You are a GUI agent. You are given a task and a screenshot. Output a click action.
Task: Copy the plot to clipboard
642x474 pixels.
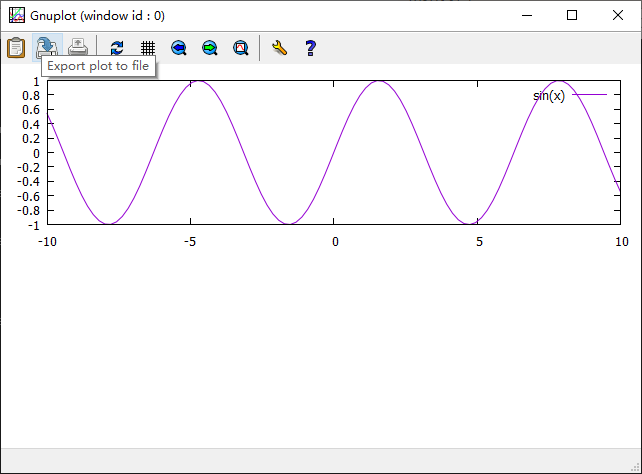(16, 48)
